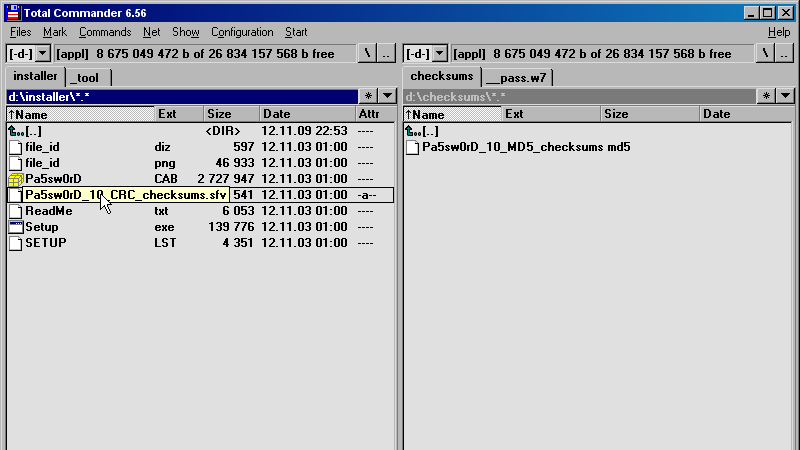Open the Start menu item
The image size is (800, 450).
(x=296, y=32)
